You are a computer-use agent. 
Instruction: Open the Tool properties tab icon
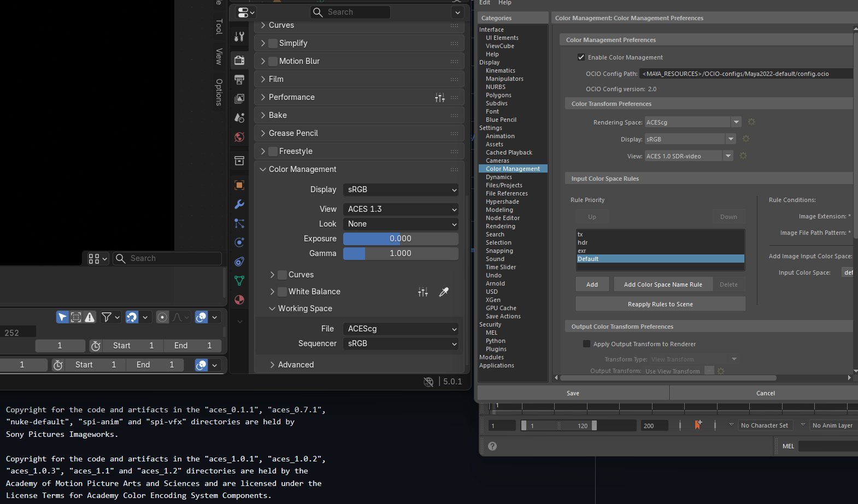239,37
